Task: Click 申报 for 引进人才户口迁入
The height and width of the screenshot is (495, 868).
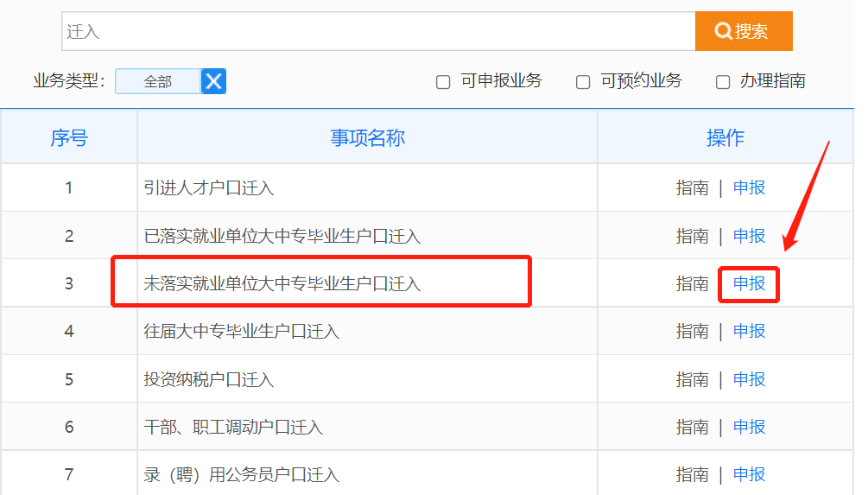Action: tap(749, 187)
